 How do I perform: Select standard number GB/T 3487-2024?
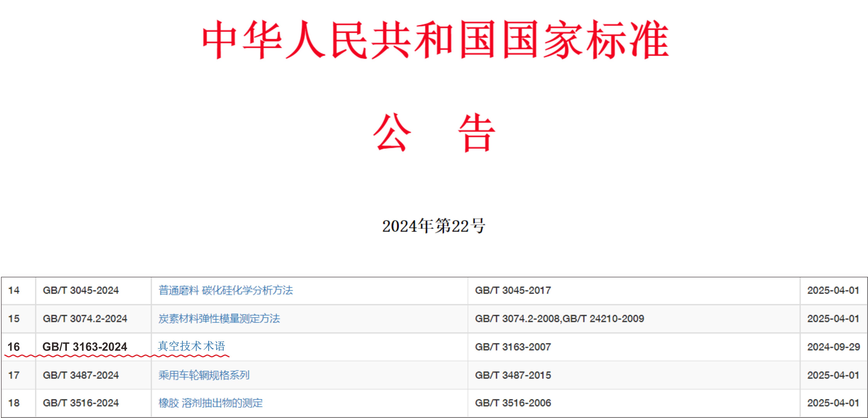81,375
